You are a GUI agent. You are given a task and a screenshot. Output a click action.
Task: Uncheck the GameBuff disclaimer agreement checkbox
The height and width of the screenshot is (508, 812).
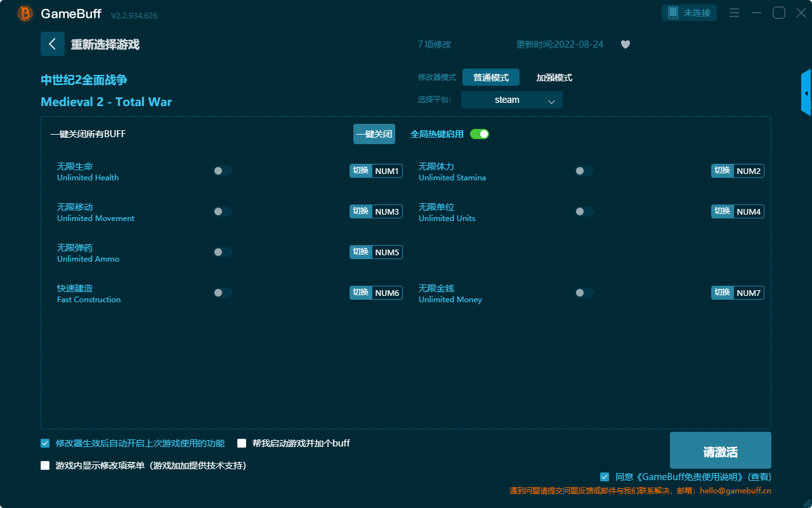(605, 477)
